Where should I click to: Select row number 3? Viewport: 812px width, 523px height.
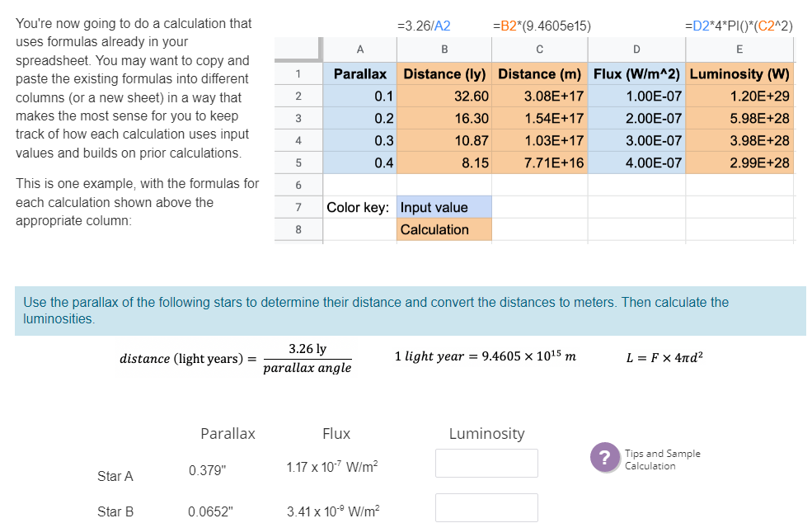tap(298, 118)
